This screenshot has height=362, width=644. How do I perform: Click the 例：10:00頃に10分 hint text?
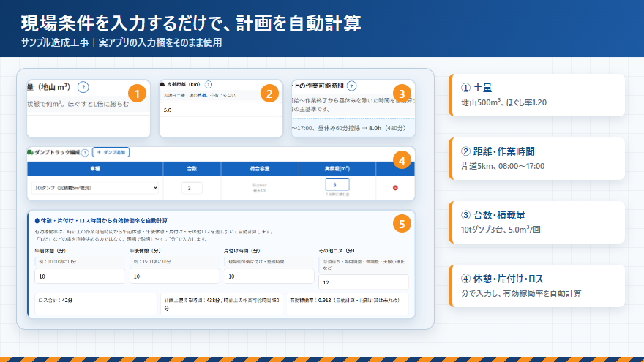click(57, 262)
